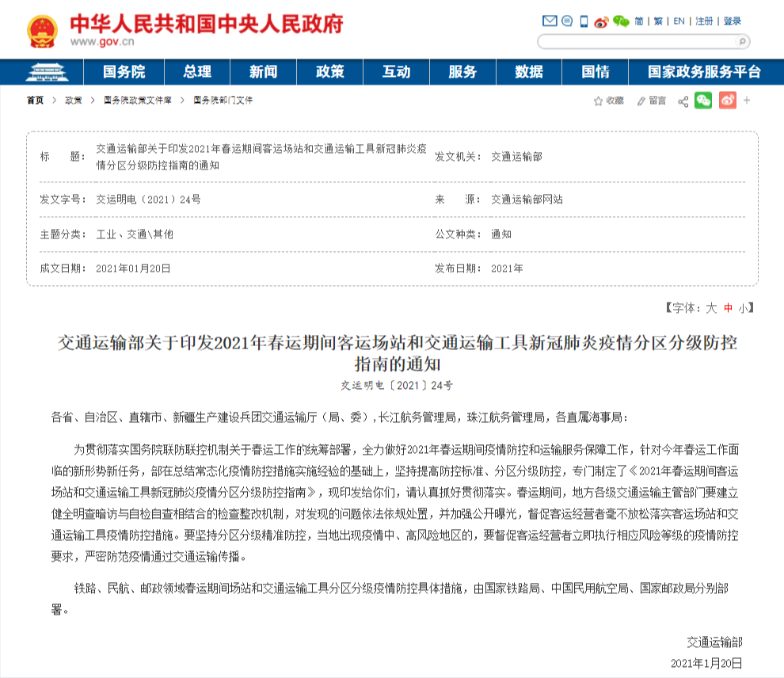Open the 新闻 navigation tab
Screen dimensions: 784x678
point(264,72)
